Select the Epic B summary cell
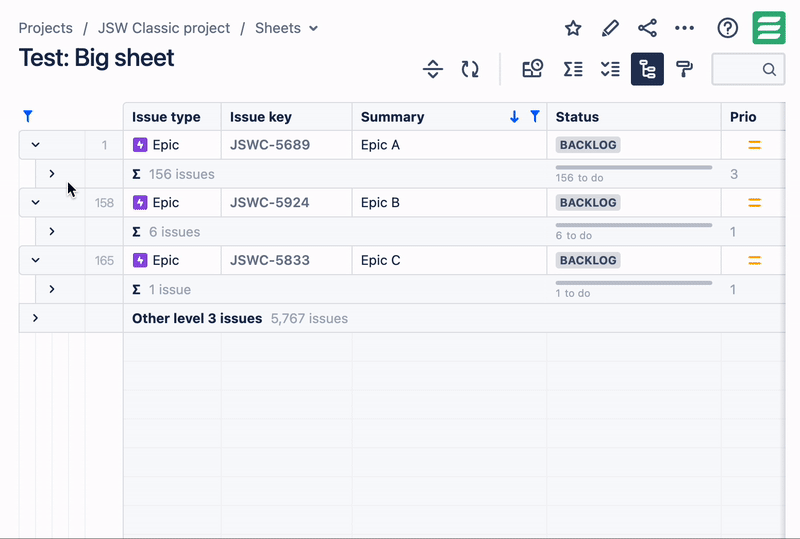Viewport: 800px width, 539px height. pos(449,203)
